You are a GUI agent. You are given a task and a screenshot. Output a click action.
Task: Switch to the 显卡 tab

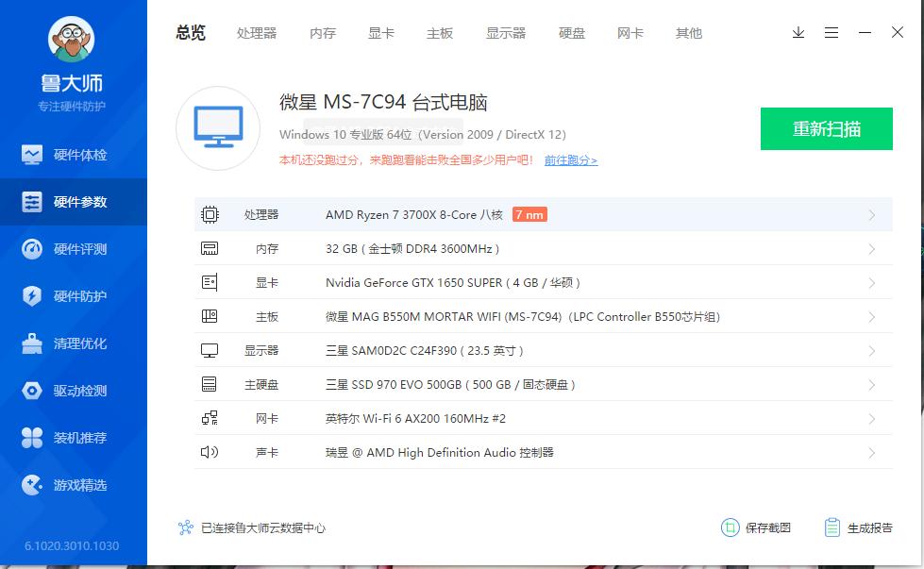(x=381, y=33)
